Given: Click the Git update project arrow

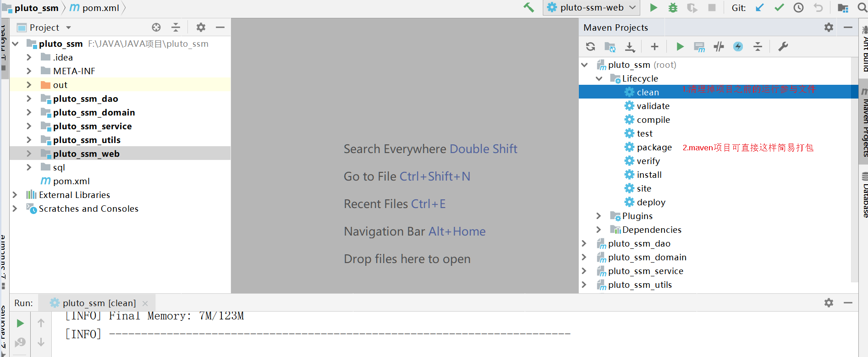Looking at the screenshot, I should (x=760, y=8).
